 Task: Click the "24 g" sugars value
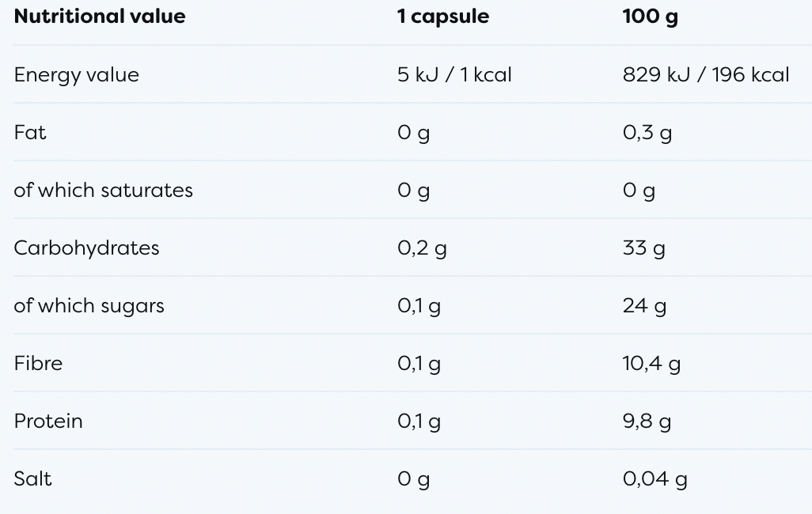(x=644, y=306)
